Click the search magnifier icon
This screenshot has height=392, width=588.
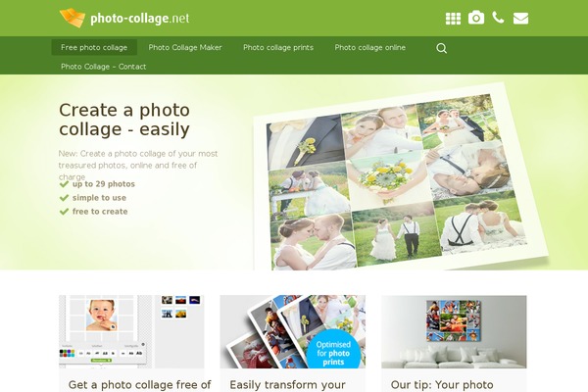(x=441, y=48)
